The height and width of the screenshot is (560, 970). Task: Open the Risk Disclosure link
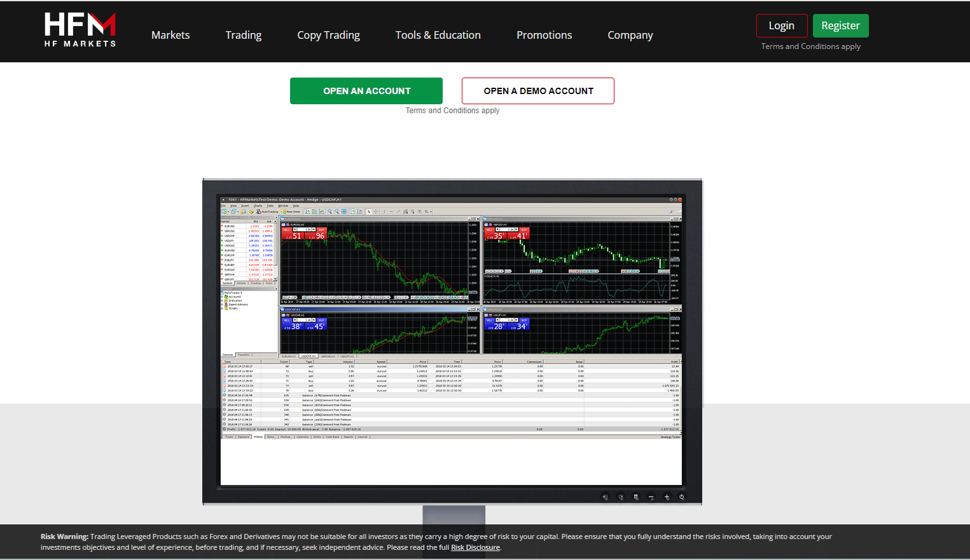[x=475, y=547]
